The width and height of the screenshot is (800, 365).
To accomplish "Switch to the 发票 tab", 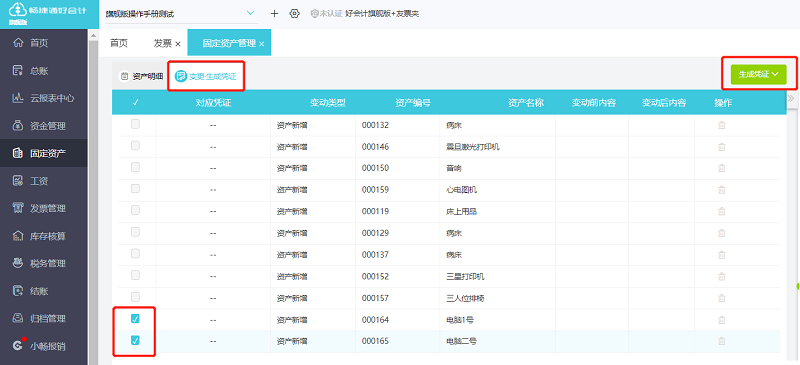I will pos(163,43).
